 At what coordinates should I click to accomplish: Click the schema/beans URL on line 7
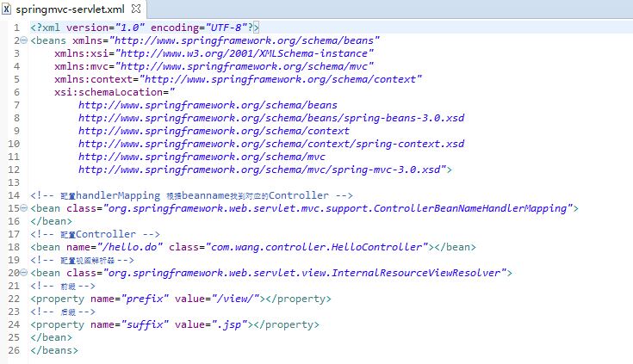pos(208,105)
